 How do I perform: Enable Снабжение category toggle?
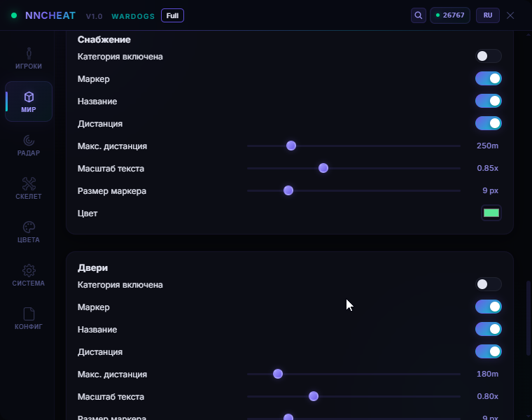488,56
